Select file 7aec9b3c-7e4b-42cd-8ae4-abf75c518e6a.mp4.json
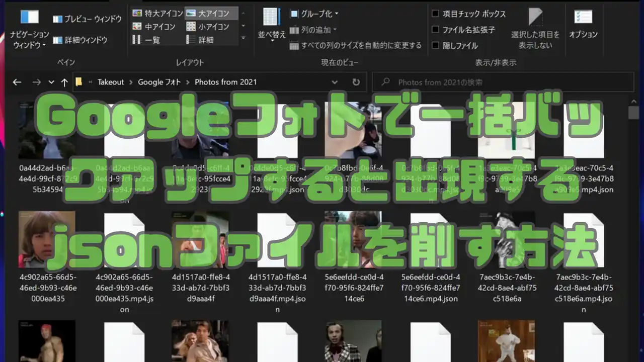This screenshot has width=644, height=362. point(584,262)
